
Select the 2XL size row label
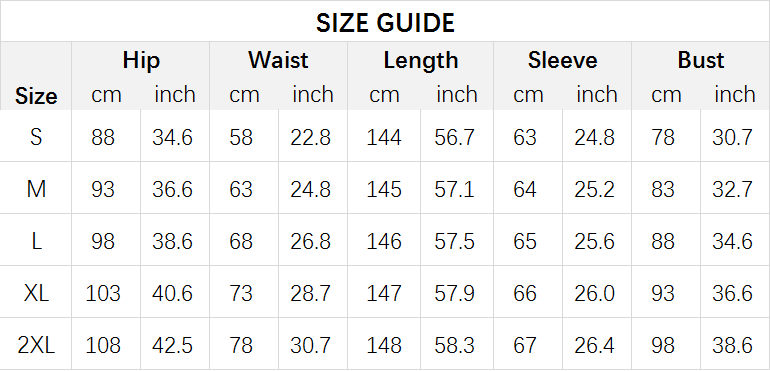pyautogui.click(x=36, y=346)
